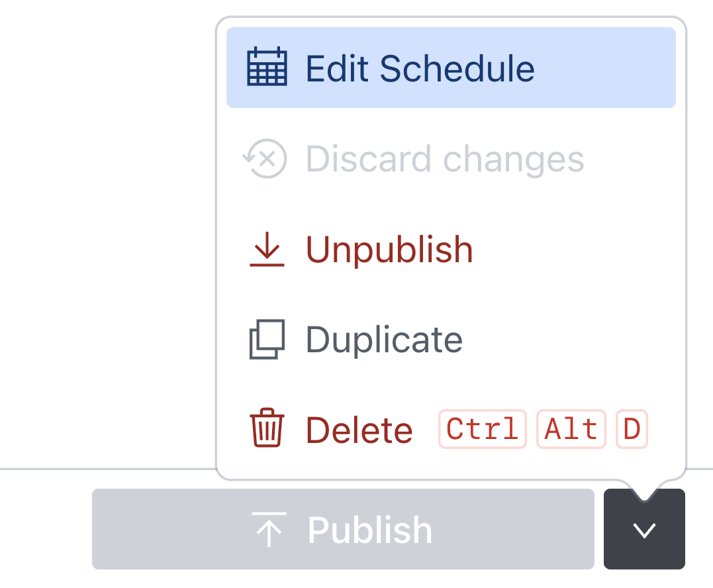Click the download-style Unpublish icon
Screen dimensions: 713x588
267,249
